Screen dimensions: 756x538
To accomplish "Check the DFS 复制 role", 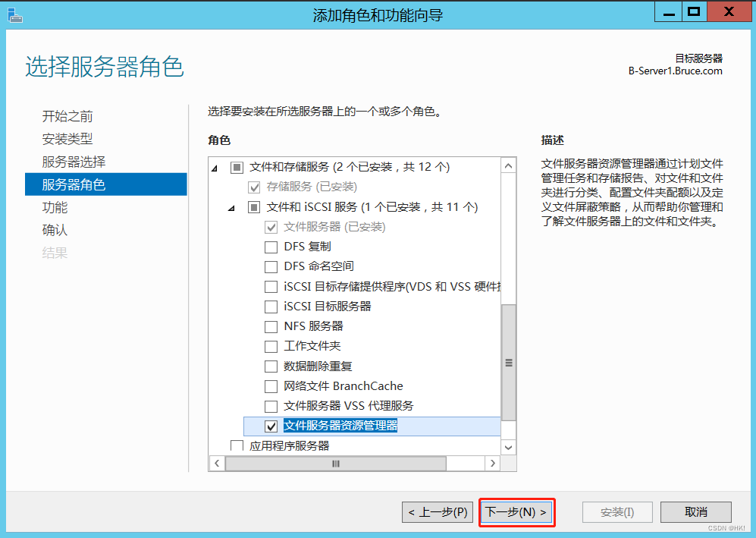I will coord(271,247).
